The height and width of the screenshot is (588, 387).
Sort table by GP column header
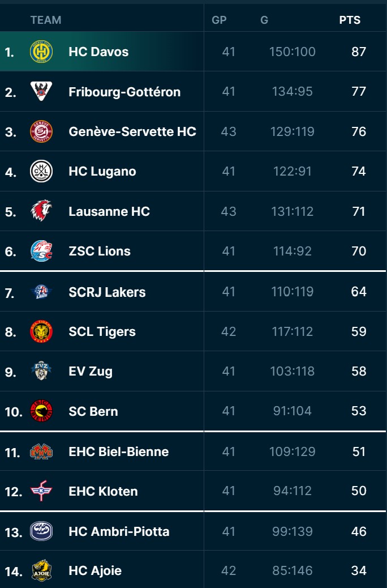coord(219,20)
